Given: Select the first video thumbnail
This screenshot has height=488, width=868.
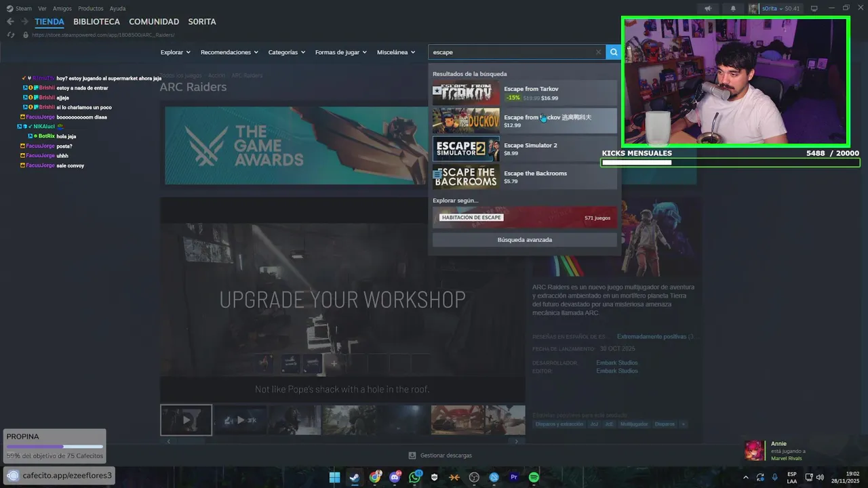Looking at the screenshot, I should tap(186, 420).
